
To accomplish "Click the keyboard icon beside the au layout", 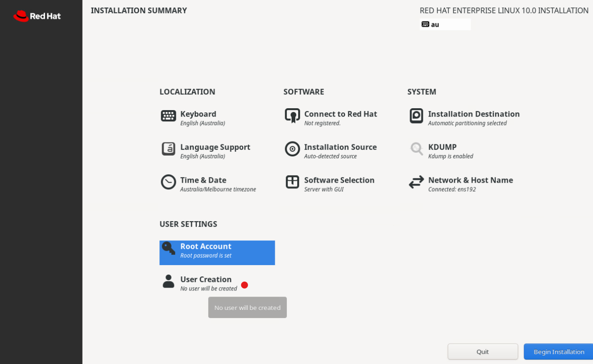I will point(425,24).
